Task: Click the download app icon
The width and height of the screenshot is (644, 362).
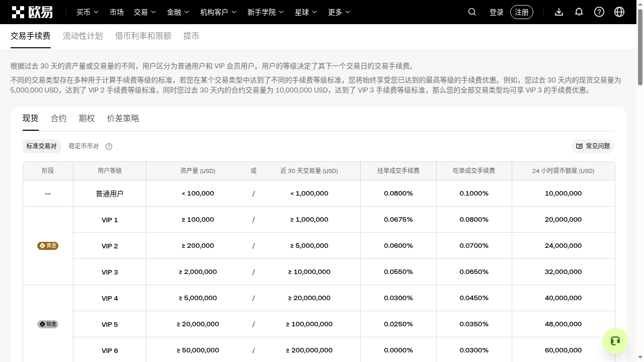Action: click(559, 12)
